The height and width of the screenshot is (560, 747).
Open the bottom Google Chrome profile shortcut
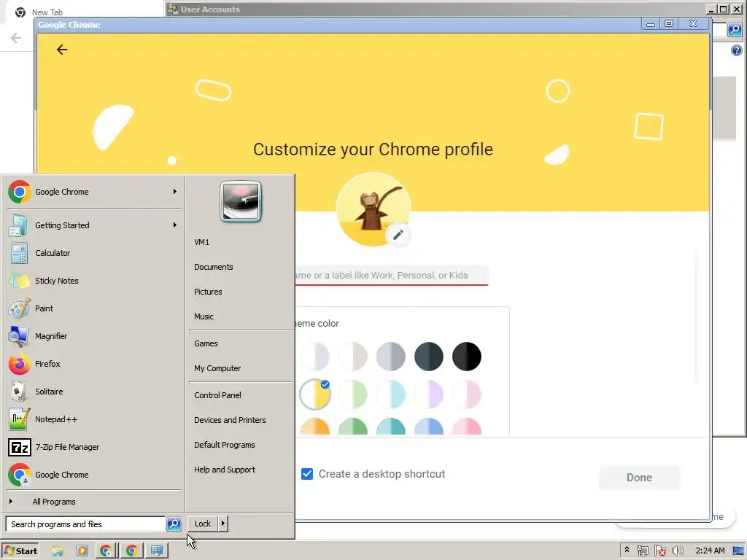pyautogui.click(x=94, y=475)
